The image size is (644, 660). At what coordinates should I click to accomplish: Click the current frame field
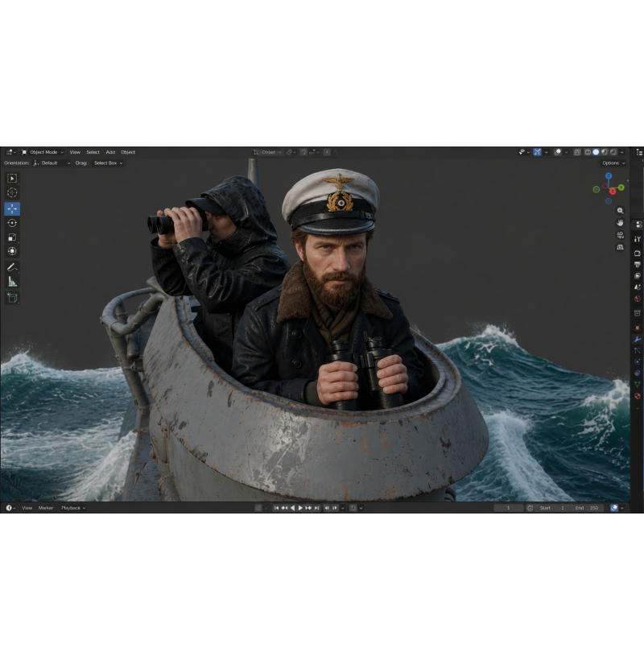509,508
